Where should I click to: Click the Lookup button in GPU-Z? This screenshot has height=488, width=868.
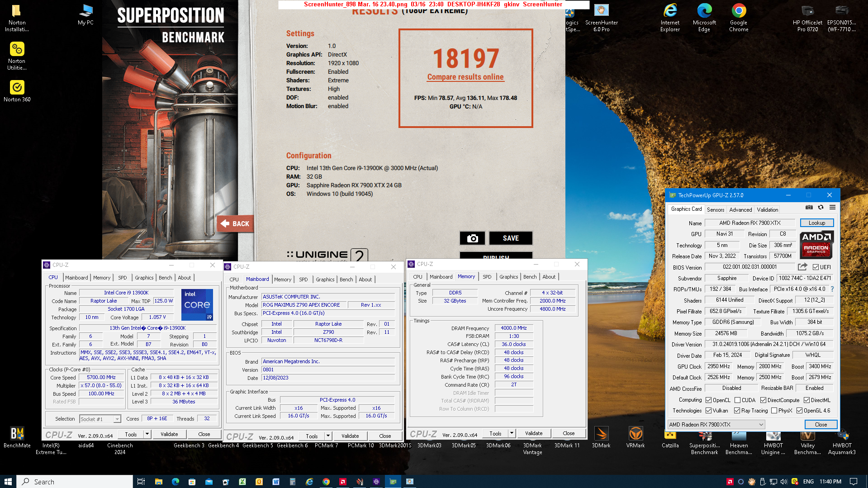click(x=817, y=223)
